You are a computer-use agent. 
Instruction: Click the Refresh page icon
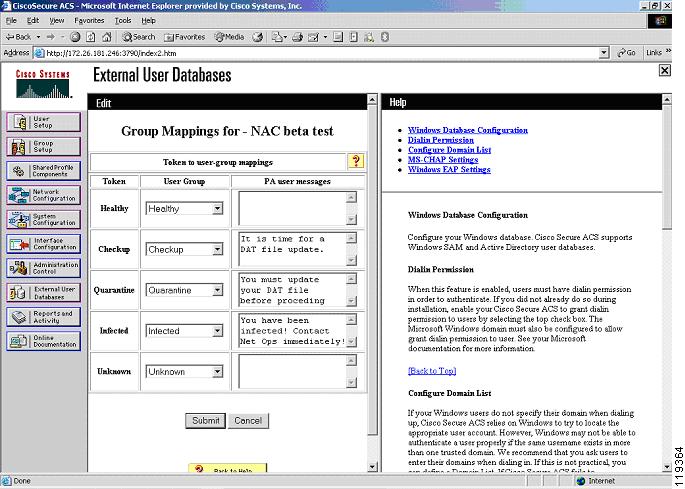tap(91, 37)
